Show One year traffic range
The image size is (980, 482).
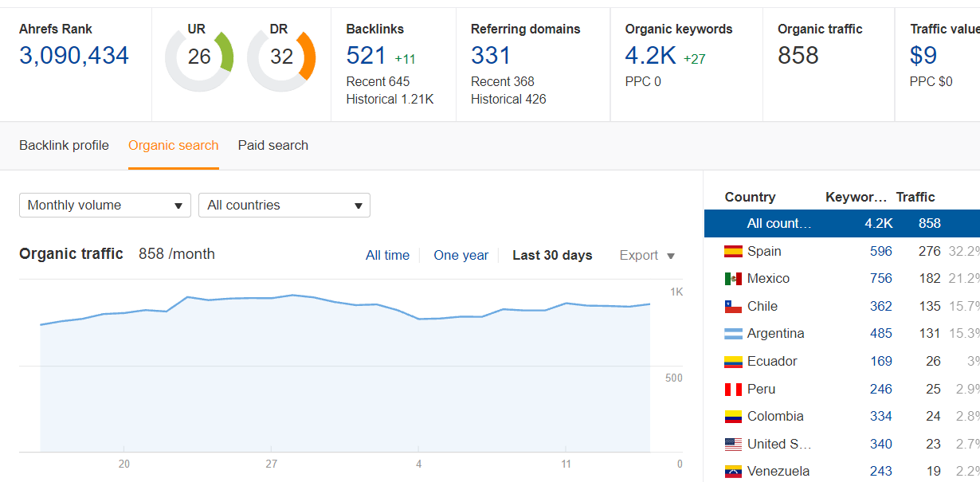pos(461,255)
